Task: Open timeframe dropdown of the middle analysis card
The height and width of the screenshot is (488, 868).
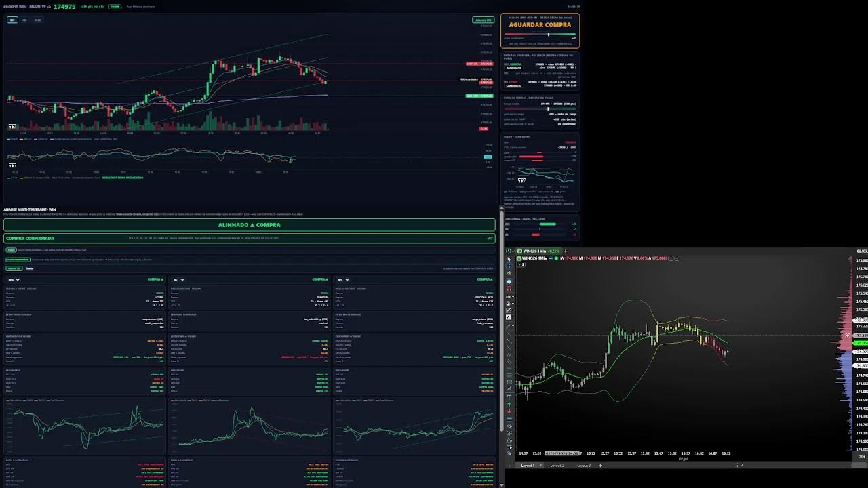Action: [x=178, y=279]
